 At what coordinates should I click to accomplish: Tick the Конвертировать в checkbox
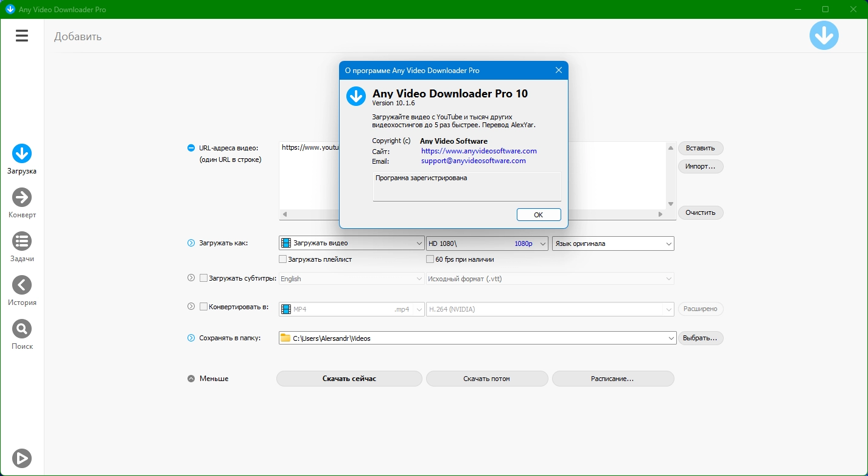point(204,307)
